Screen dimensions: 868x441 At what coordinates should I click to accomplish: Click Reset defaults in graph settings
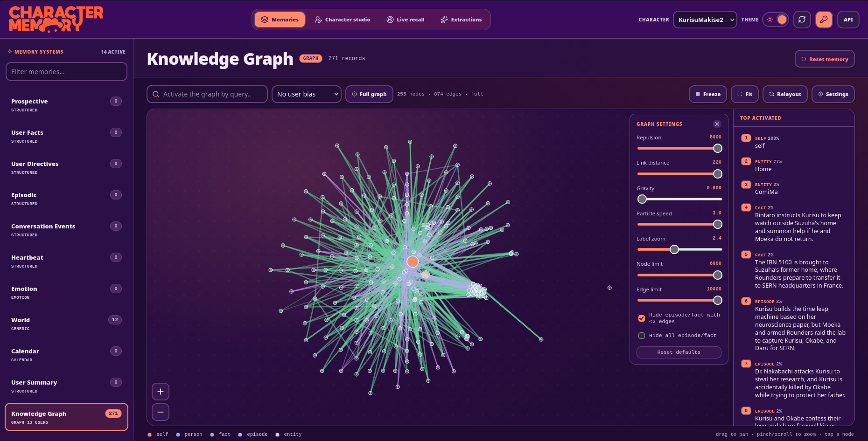point(679,352)
